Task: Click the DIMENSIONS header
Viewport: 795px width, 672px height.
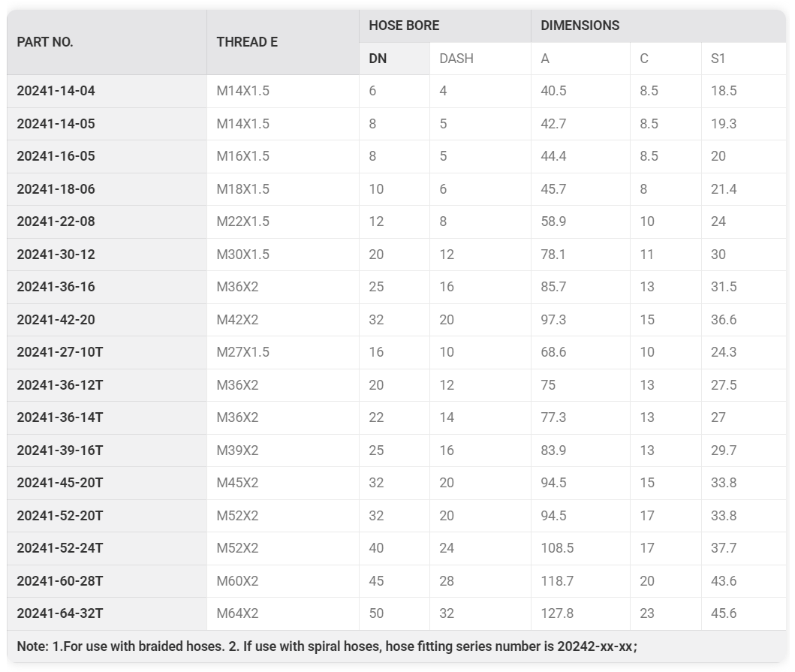Action: click(x=580, y=26)
